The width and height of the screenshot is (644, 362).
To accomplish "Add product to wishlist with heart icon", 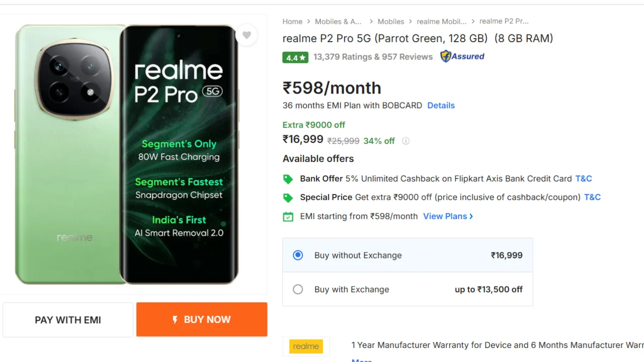I will pos(247,35).
